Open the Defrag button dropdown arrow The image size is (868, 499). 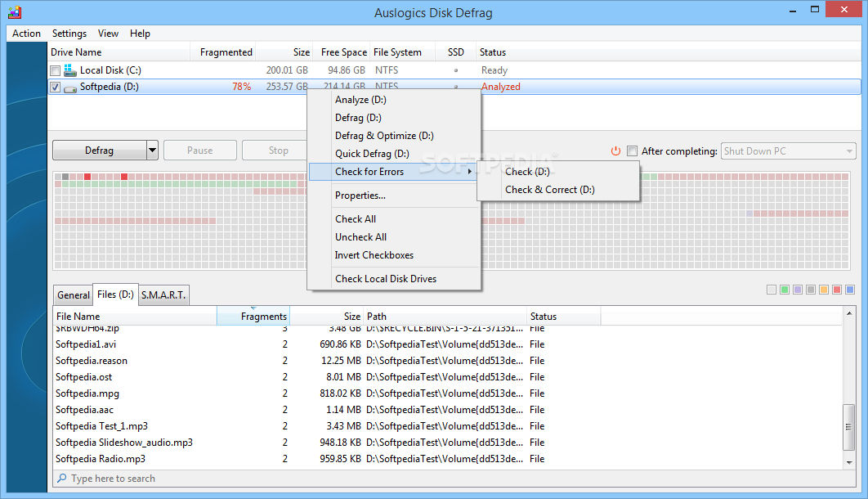[x=152, y=150]
